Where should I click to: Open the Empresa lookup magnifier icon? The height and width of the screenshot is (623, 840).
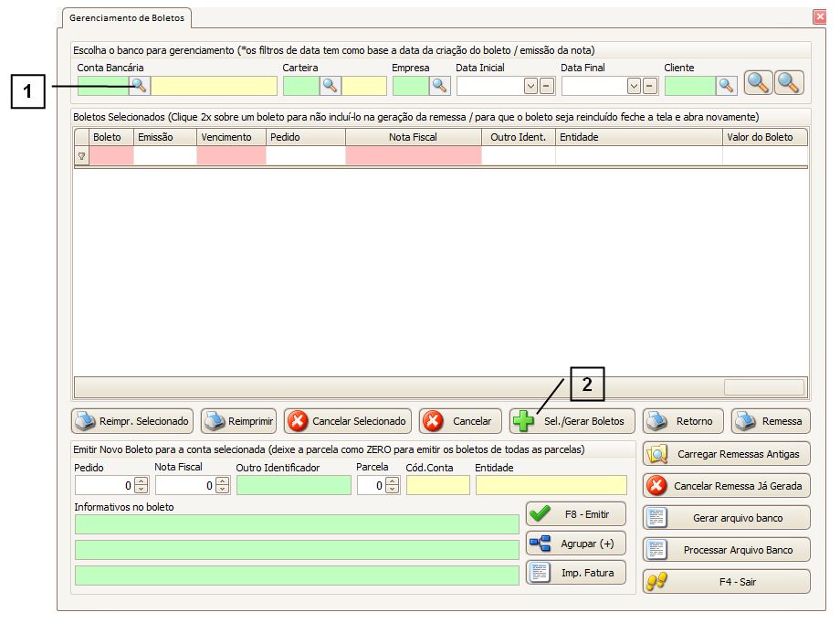440,86
